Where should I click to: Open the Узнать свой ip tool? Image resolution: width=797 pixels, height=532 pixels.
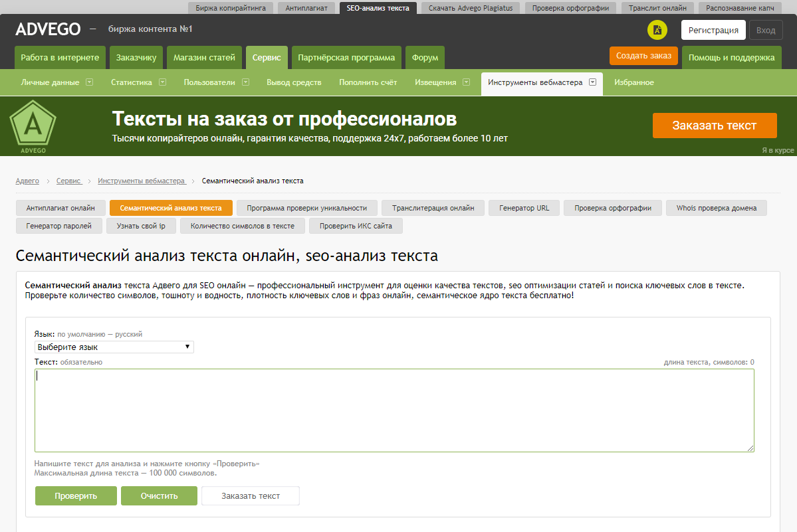click(141, 226)
